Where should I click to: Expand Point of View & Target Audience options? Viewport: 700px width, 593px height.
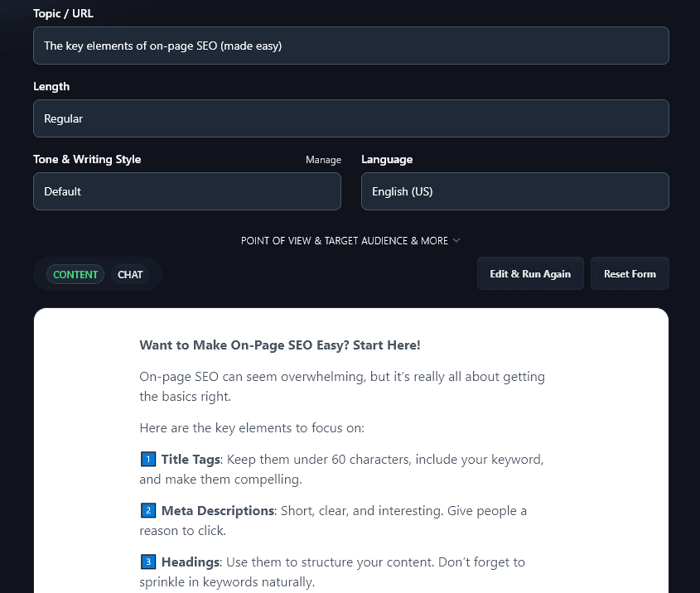point(344,241)
